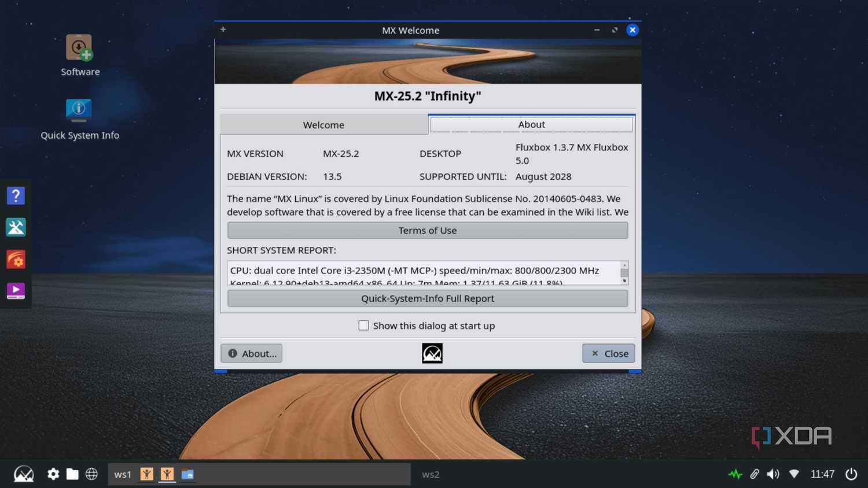Click the paperclip clipboard tray icon
The image size is (868, 488).
pos(755,474)
